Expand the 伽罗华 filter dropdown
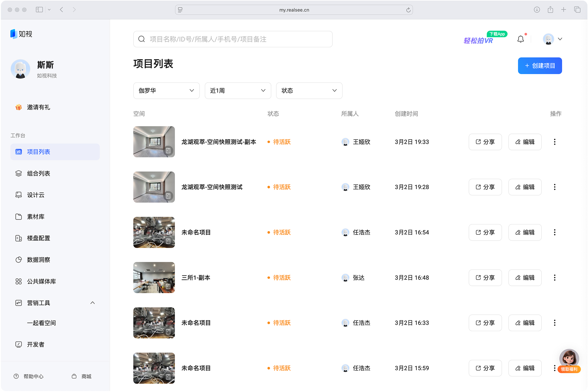Image resolution: width=588 pixels, height=392 pixels. (x=166, y=91)
